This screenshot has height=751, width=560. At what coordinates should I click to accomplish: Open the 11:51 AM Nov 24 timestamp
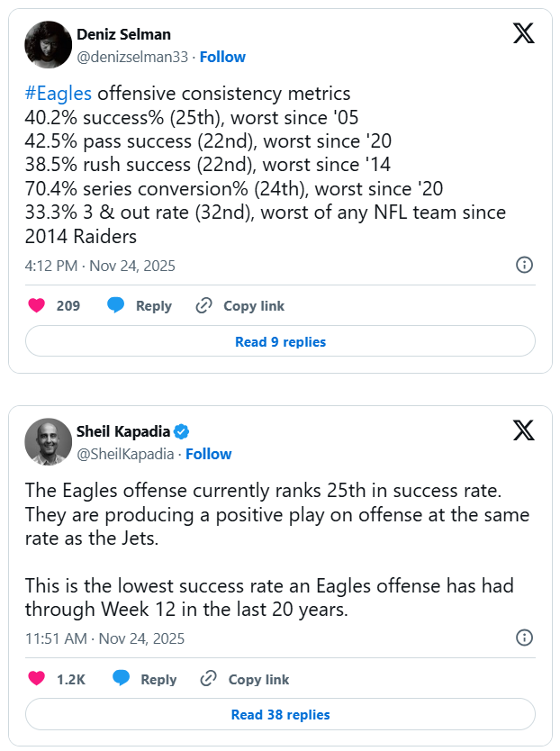point(104,638)
